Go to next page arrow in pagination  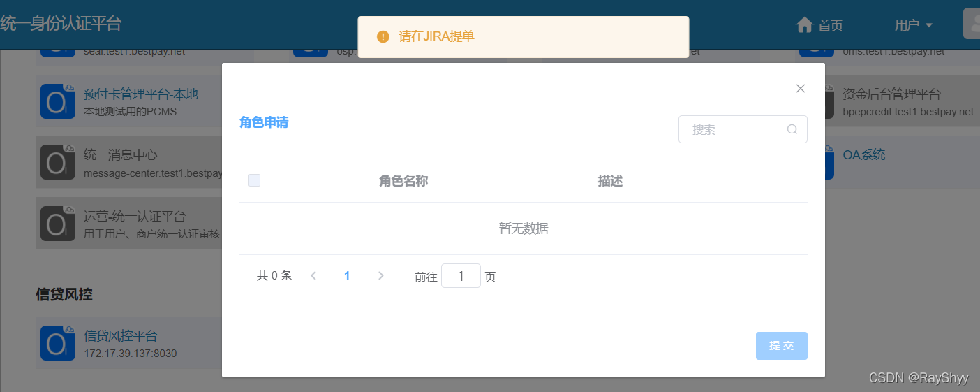coord(380,276)
